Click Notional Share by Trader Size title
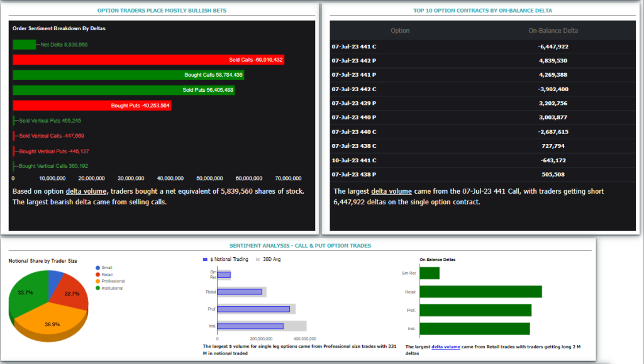This screenshot has height=364, width=644. click(x=43, y=261)
